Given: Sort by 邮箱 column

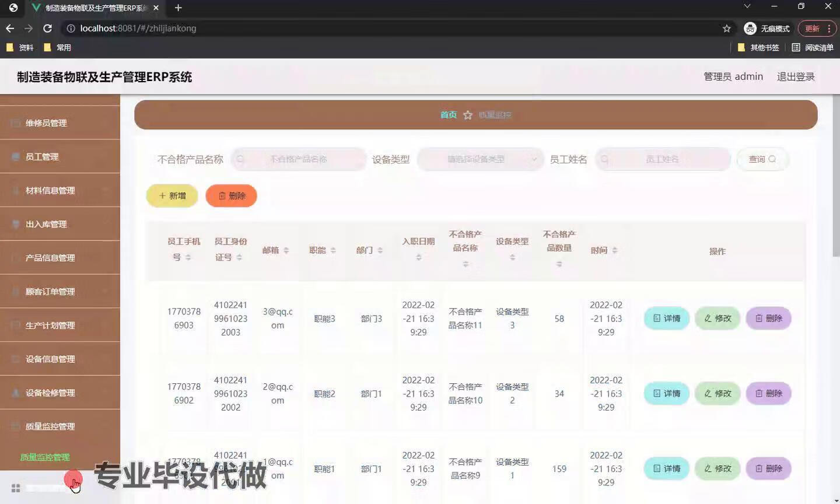Looking at the screenshot, I should [286, 250].
